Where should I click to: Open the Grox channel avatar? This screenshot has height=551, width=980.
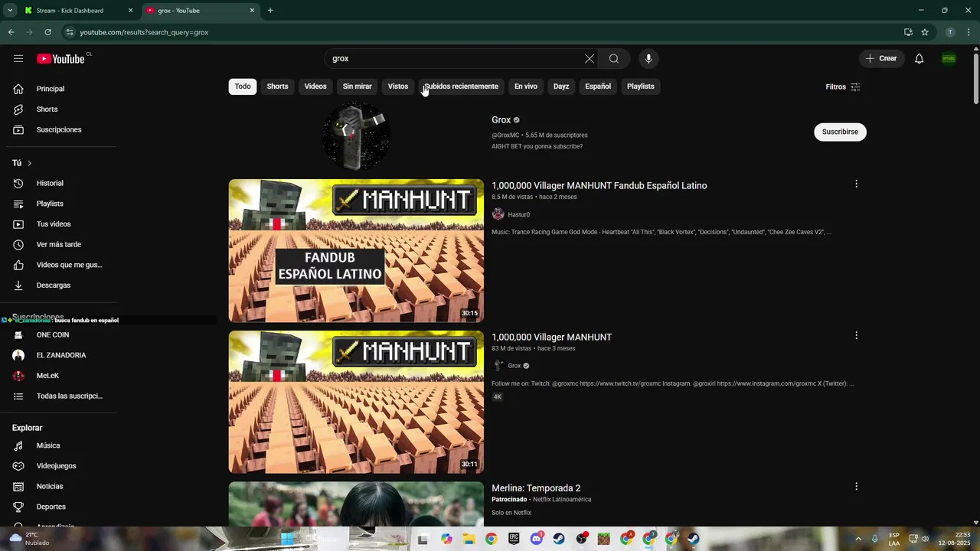click(x=356, y=136)
